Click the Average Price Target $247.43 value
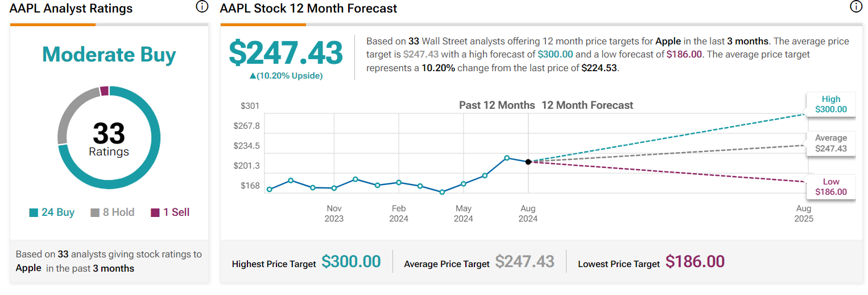 tap(524, 261)
